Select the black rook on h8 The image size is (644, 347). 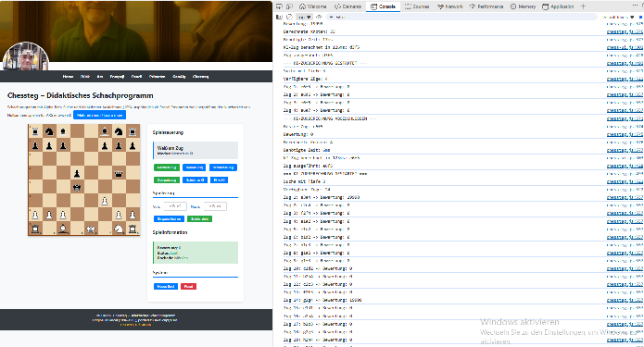(133, 131)
